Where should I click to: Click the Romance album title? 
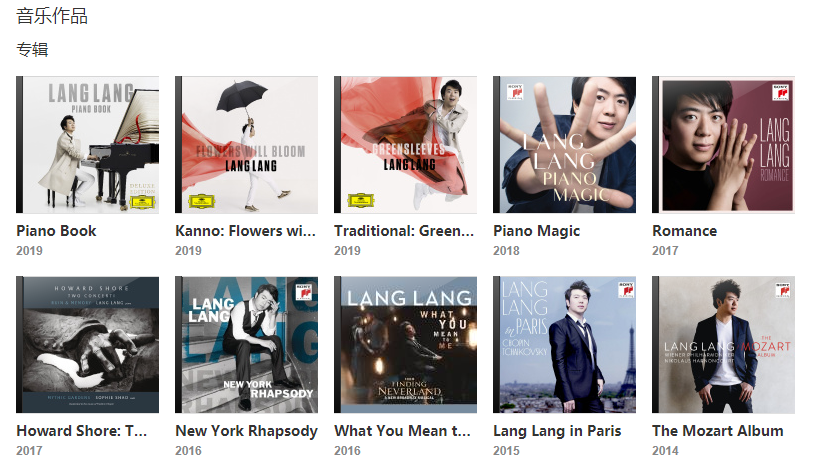(685, 231)
